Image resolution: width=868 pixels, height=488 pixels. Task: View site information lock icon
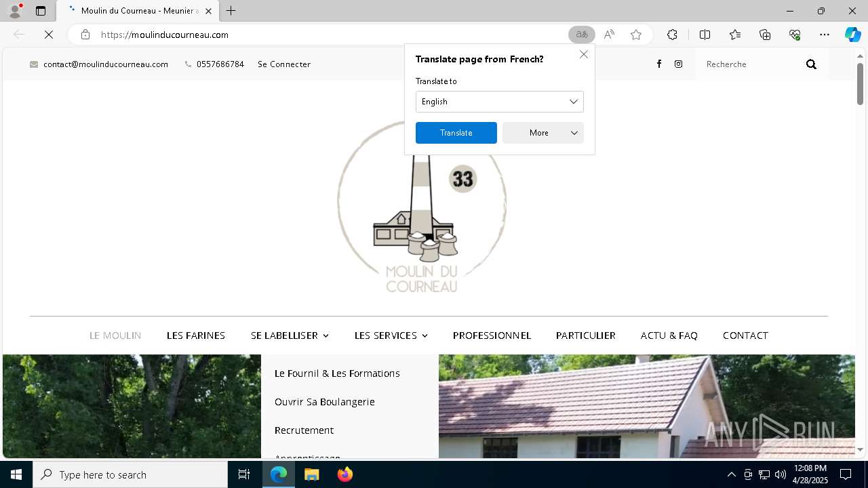coord(85,35)
